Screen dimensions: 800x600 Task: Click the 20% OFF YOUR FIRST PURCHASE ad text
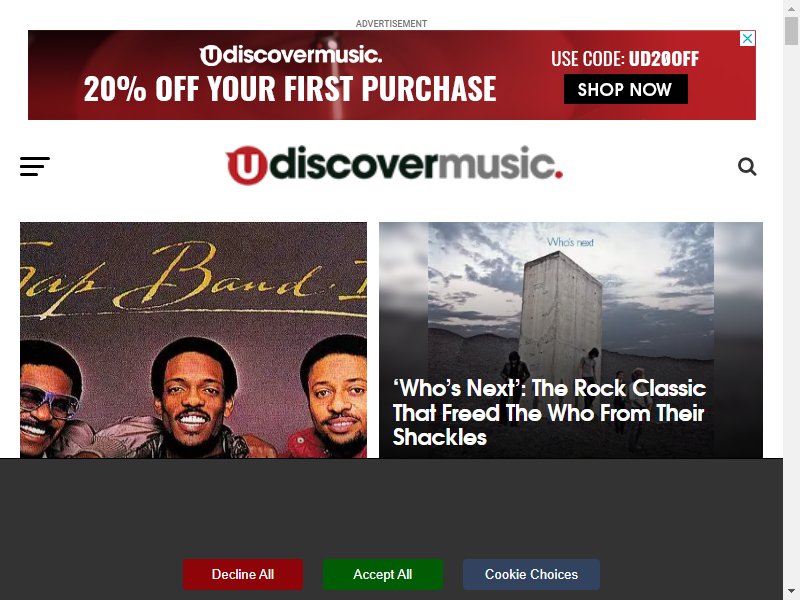coord(290,89)
